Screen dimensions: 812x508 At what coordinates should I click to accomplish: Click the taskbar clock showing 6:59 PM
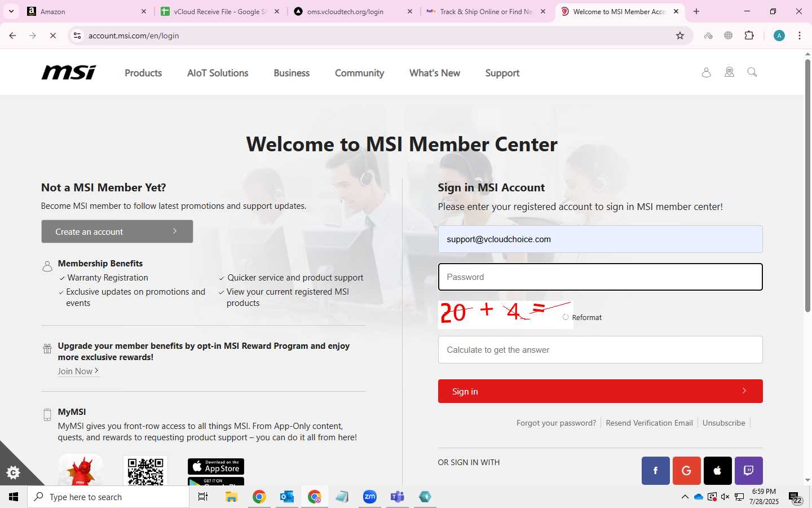pyautogui.click(x=764, y=497)
